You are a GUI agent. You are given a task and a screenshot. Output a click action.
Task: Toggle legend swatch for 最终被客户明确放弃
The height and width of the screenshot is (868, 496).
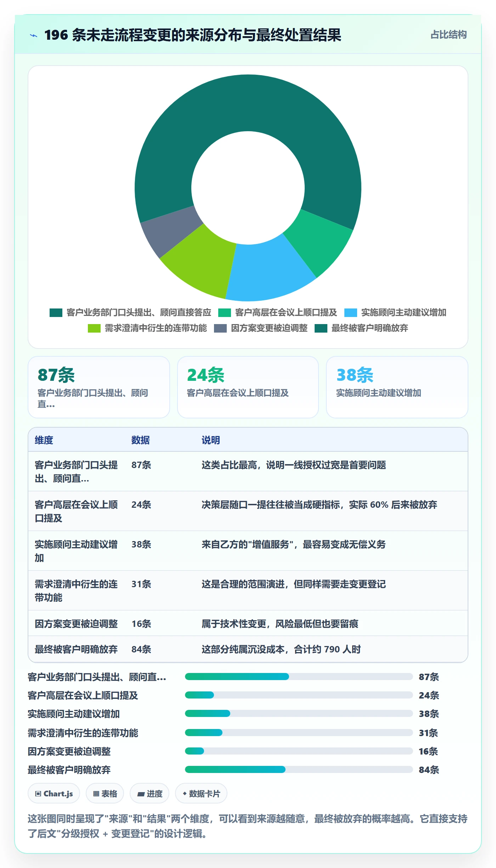[321, 328]
